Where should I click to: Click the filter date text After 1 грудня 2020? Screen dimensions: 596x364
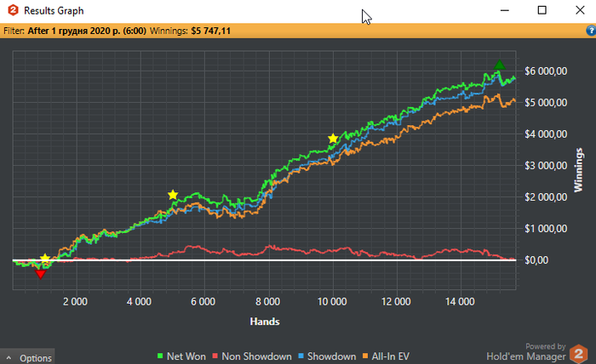[x=87, y=31]
